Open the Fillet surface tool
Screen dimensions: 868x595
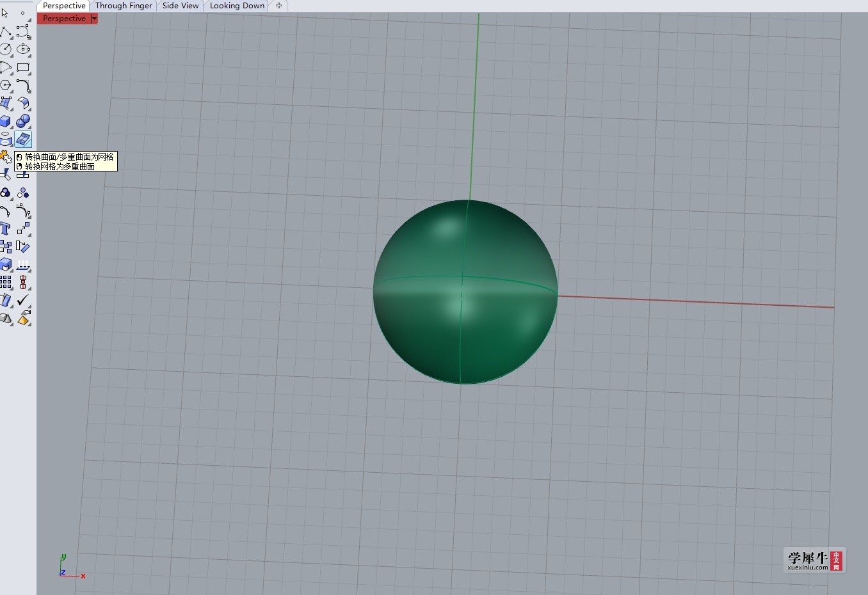[x=23, y=102]
